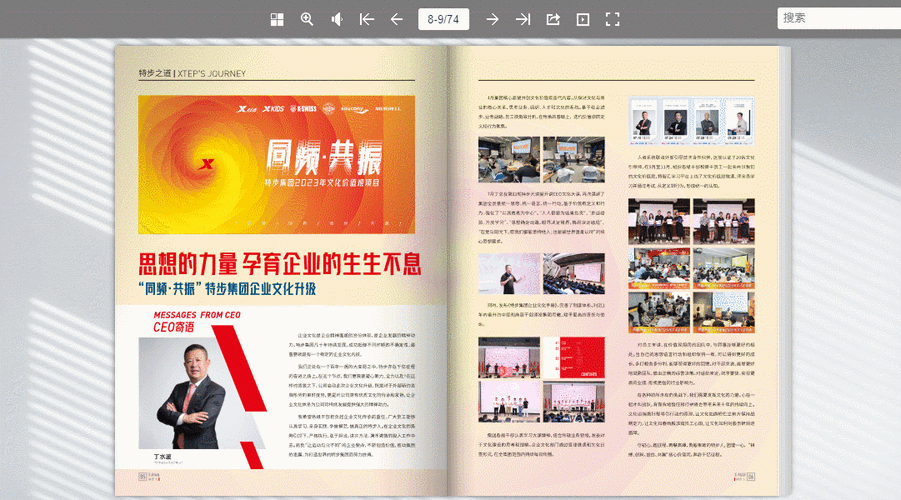Jump to the first page
901x500 pixels.
[x=367, y=20]
